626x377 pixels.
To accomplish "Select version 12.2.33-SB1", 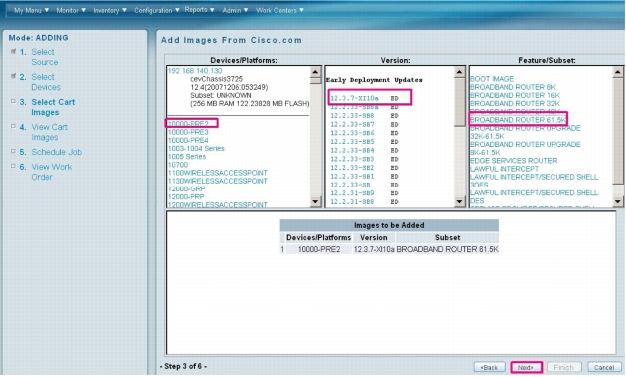I will tap(352, 177).
